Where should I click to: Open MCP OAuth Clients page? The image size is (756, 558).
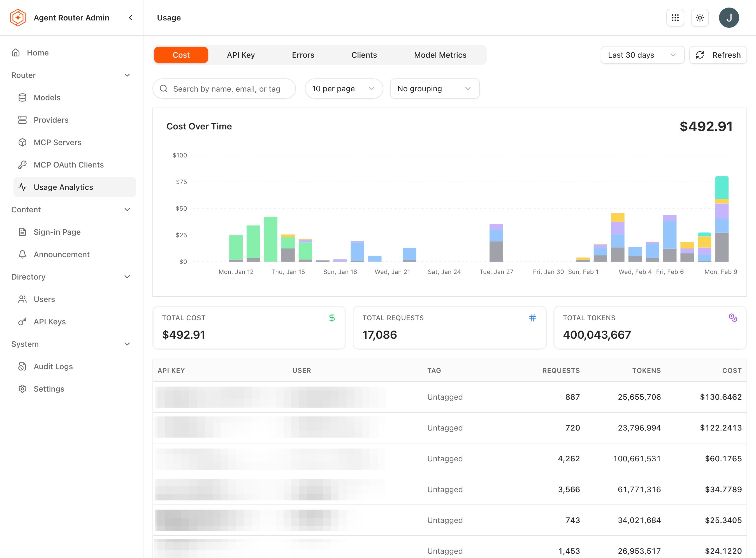[x=69, y=165]
